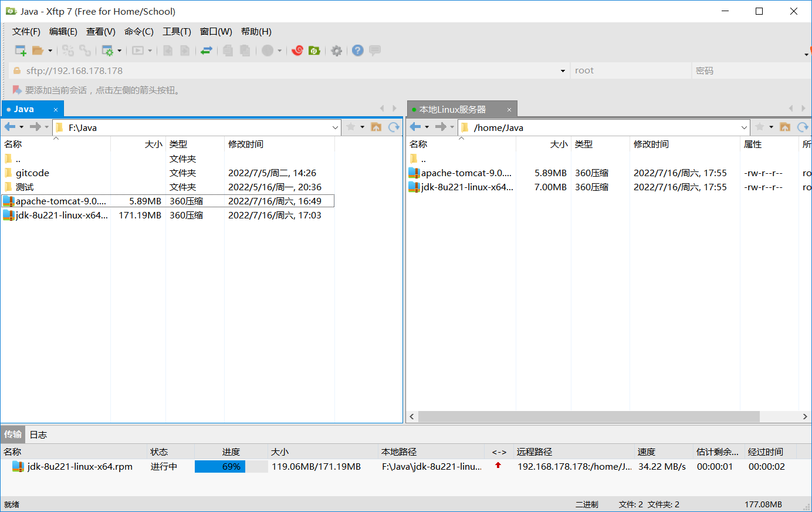Click the 69% transfer progress bar
The image size is (812, 512).
tap(231, 467)
